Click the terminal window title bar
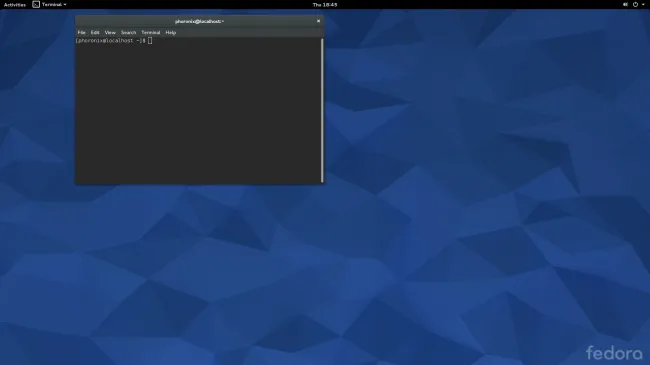Image resolution: width=650 pixels, height=365 pixels. pyautogui.click(x=199, y=21)
